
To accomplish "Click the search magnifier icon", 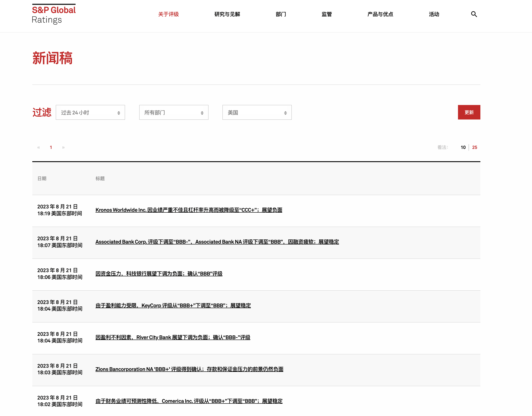I will click(x=474, y=14).
